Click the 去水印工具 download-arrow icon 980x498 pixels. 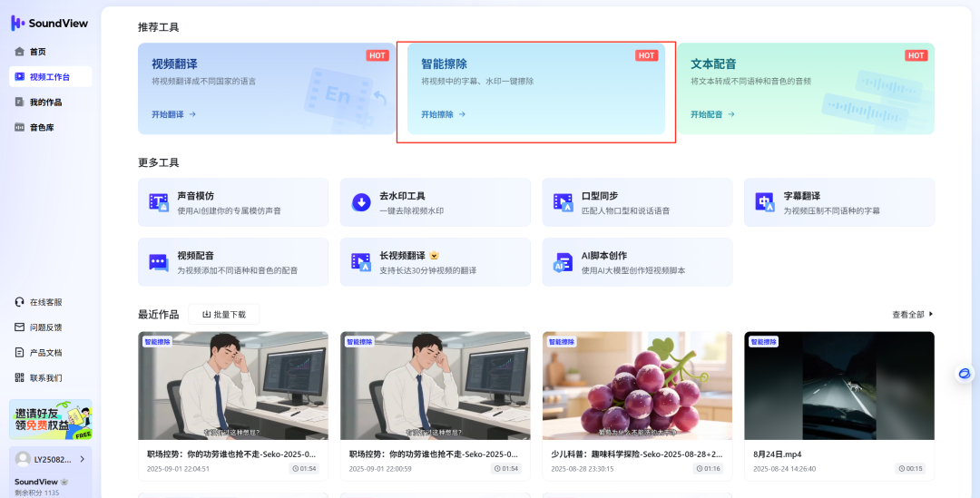[361, 202]
